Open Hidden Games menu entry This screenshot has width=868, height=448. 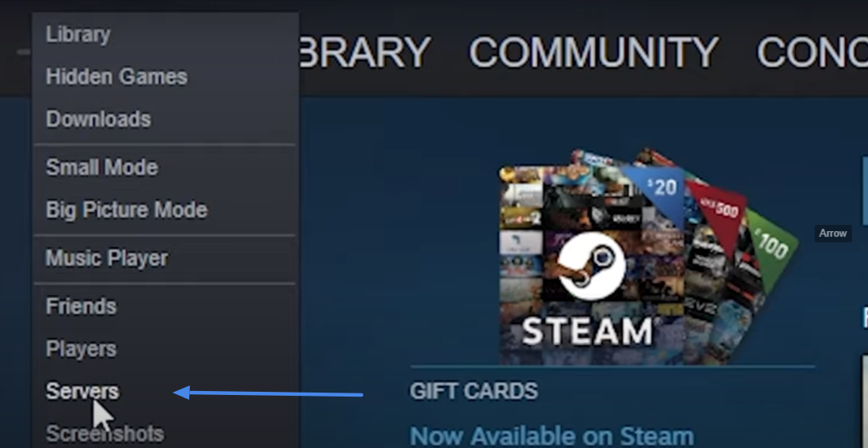point(116,77)
